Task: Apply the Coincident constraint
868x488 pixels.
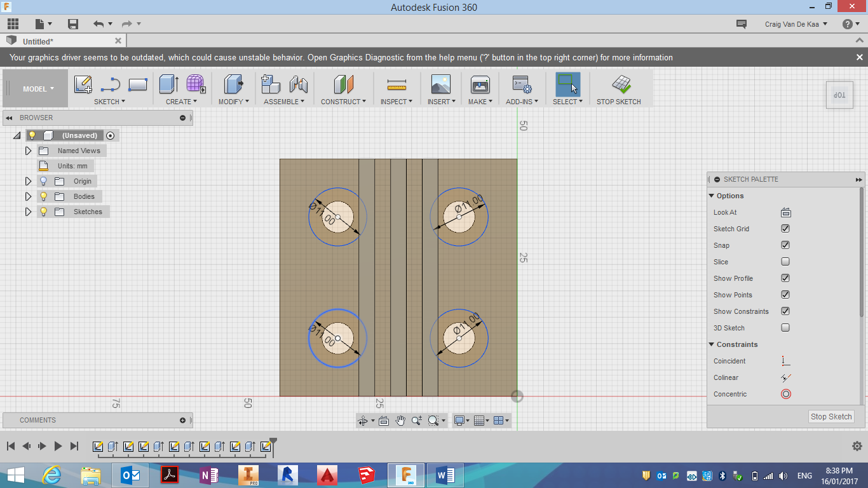Action: coord(786,361)
